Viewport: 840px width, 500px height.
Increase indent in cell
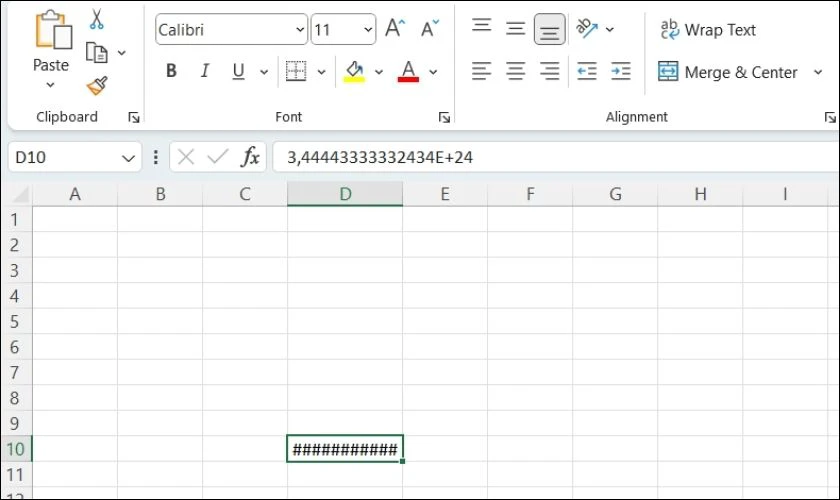click(621, 71)
